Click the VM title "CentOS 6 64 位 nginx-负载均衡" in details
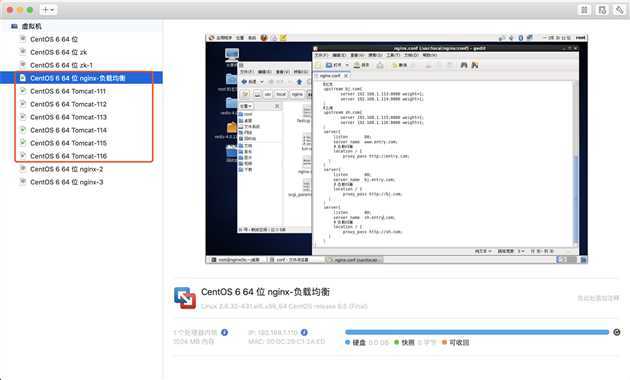This screenshot has height=380, width=630. [265, 292]
